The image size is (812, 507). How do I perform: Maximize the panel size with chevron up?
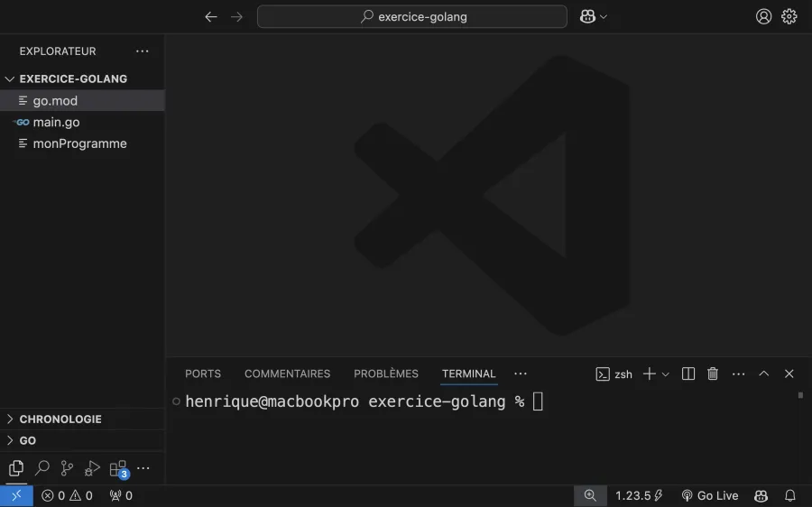(764, 373)
